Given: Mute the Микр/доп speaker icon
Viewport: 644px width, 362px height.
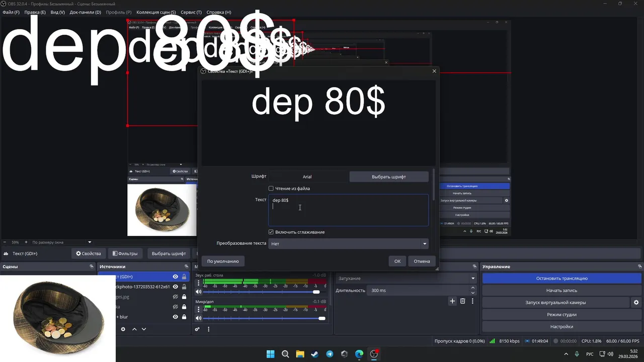Looking at the screenshot, I should tap(198, 318).
